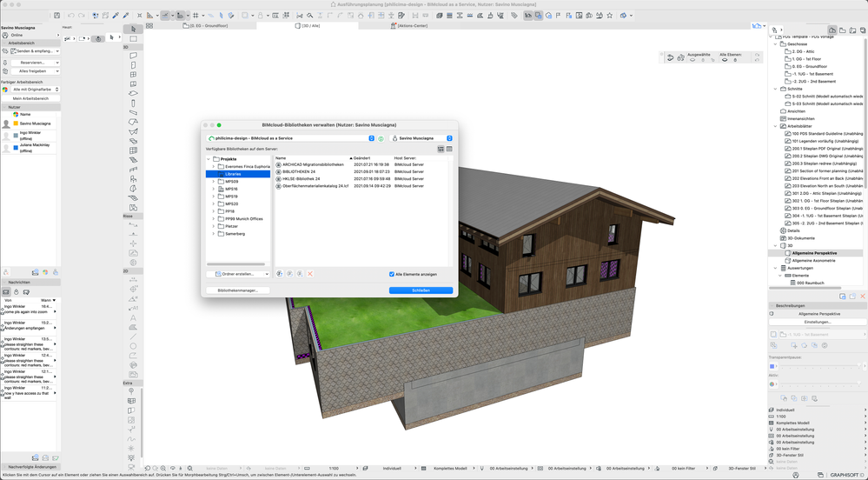
Task: Switch dialog to flat list view icon
Action: coord(449,149)
